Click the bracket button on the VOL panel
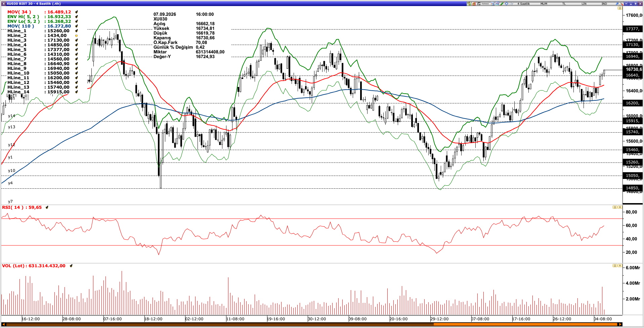The image size is (644, 328). pos(615,266)
